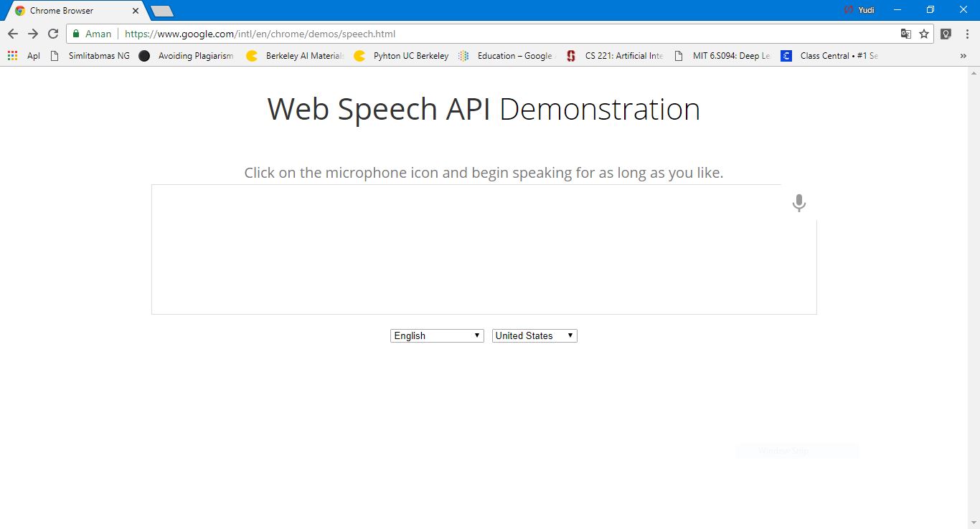
Task: Click the extension icon beside the star
Action: (946, 34)
